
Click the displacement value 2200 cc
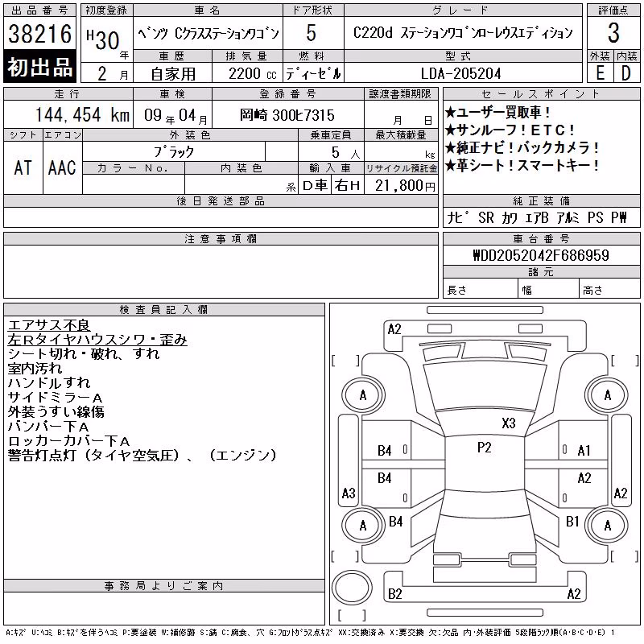253,74
